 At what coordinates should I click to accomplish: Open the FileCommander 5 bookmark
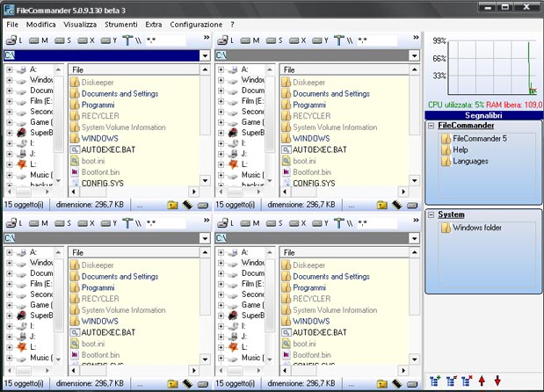[474, 139]
